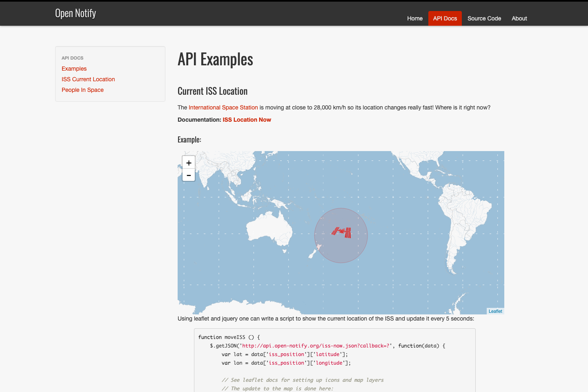This screenshot has width=588, height=392.
Task: Click the Open Notify logo
Action: click(x=75, y=13)
